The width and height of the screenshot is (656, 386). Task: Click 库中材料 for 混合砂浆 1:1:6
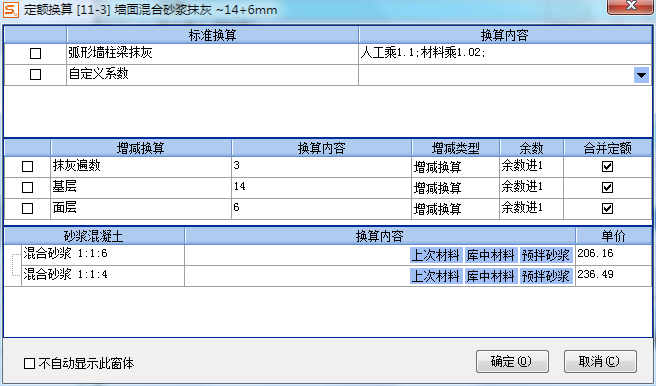click(x=491, y=255)
